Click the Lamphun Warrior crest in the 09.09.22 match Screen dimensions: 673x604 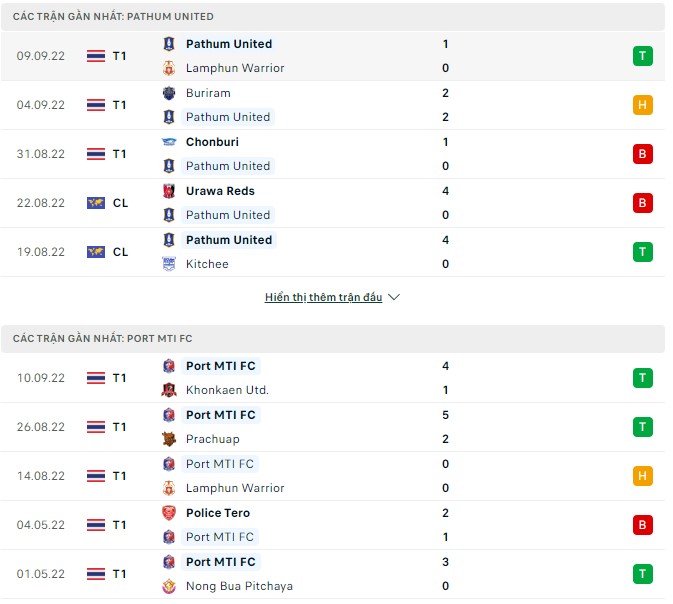pyautogui.click(x=169, y=68)
